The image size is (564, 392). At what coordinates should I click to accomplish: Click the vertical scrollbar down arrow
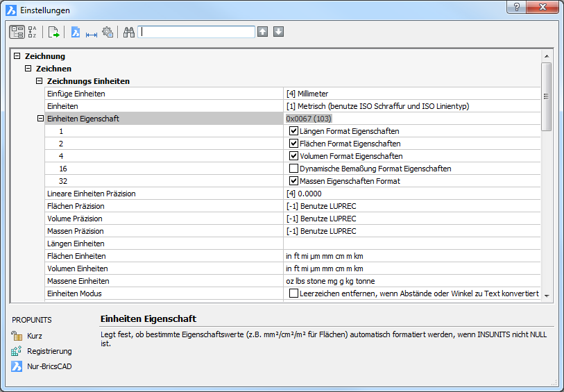click(x=547, y=296)
